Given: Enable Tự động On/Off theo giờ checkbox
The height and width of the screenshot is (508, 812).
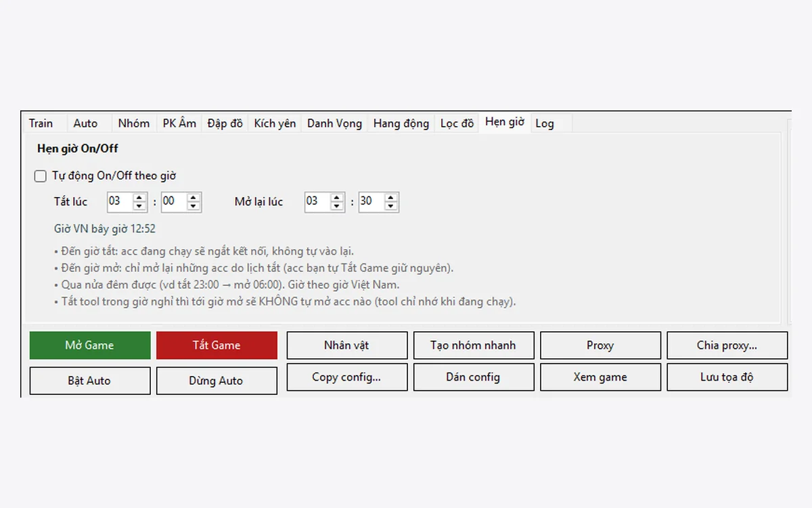Looking at the screenshot, I should 41,176.
